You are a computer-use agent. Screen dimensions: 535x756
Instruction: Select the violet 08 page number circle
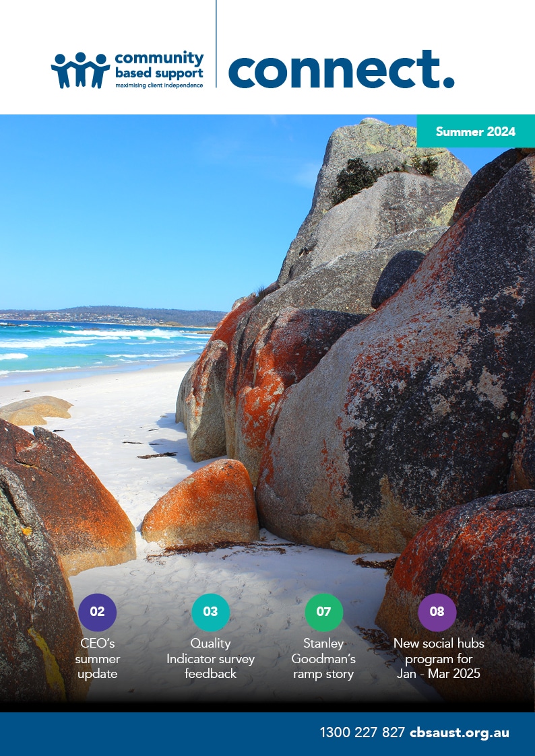tap(437, 612)
